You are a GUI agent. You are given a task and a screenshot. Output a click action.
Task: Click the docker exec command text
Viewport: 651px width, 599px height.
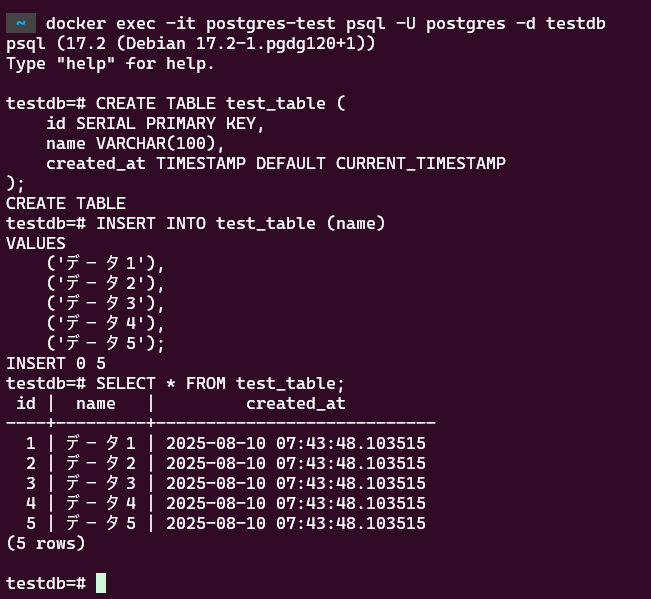pos(326,24)
